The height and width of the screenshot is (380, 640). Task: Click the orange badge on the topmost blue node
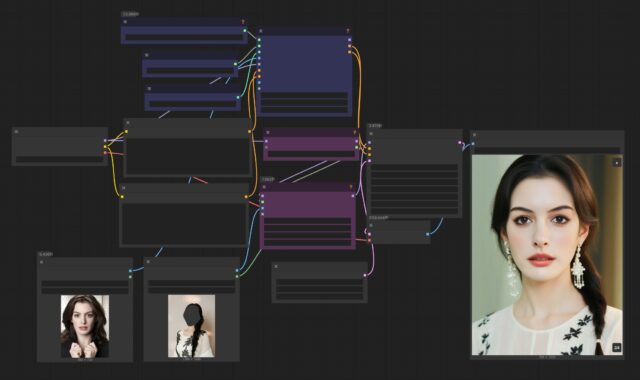[243, 22]
